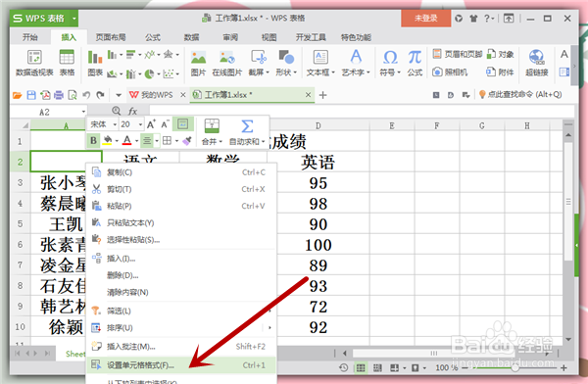Click the camera (照相机) tool

click(x=450, y=72)
